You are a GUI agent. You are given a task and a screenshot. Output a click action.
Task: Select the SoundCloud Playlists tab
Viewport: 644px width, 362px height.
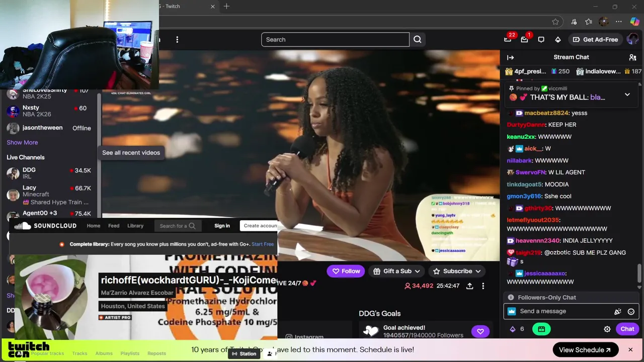tap(130, 353)
